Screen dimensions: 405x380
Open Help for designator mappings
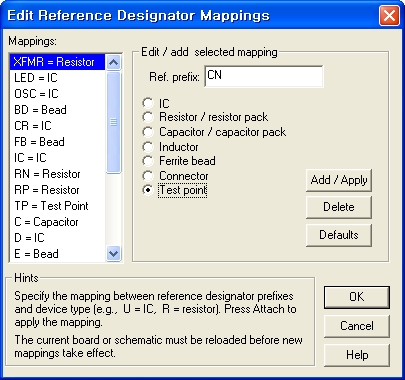[357, 355]
